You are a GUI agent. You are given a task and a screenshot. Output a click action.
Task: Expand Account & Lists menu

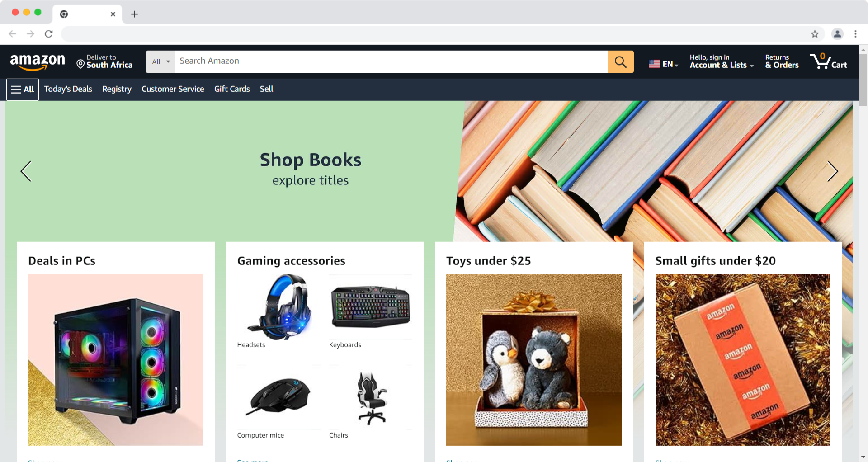722,61
